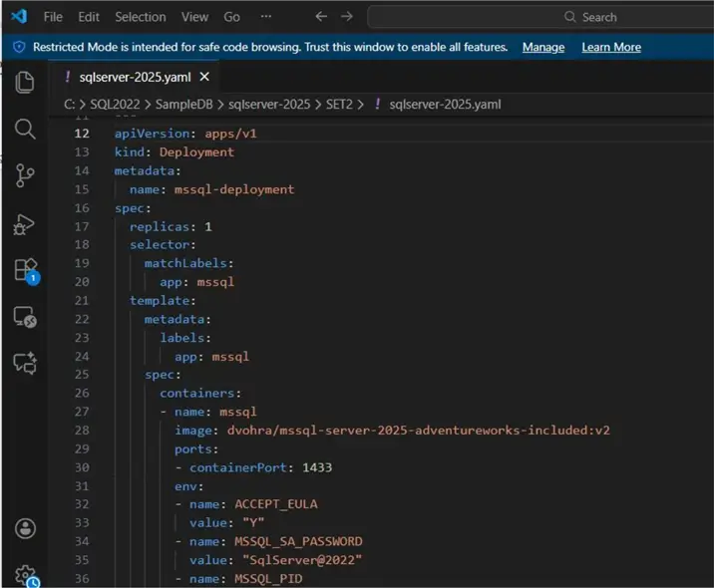Image resolution: width=714 pixels, height=588 pixels.
Task: Click the 'env' key on line 31
Action: click(185, 486)
